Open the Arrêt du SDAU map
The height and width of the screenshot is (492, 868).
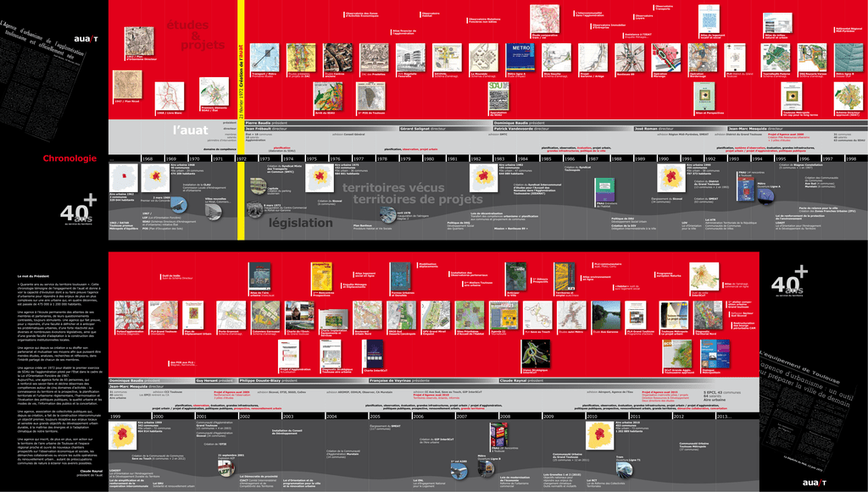tap(328, 97)
